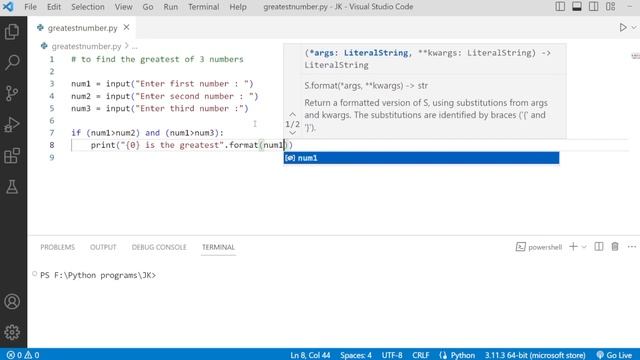Close the greatestnumber.py tab
640x360 pixels.
[x=127, y=27]
